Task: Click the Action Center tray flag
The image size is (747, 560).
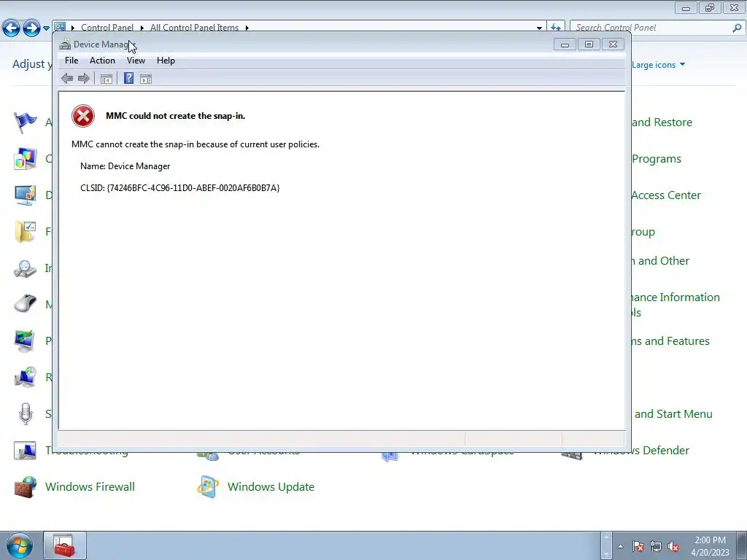Action: [638, 546]
